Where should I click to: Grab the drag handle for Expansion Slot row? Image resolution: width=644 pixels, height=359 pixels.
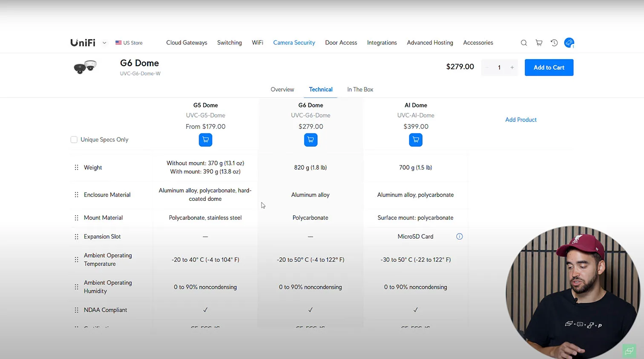click(x=77, y=237)
